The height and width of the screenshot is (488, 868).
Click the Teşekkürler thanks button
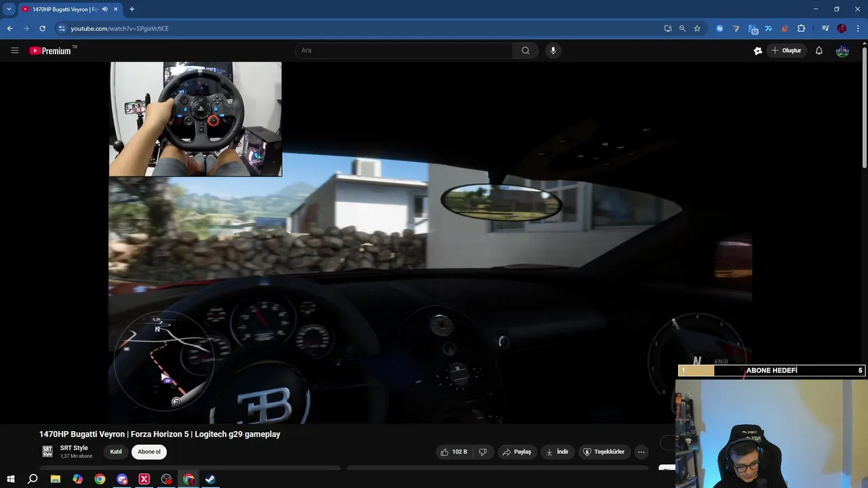(x=604, y=452)
